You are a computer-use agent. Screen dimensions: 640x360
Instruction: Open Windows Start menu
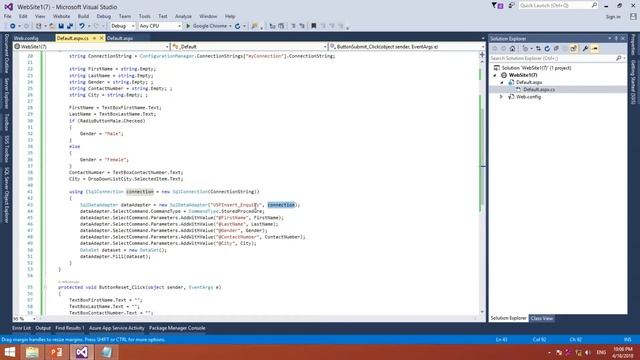pos(9,352)
